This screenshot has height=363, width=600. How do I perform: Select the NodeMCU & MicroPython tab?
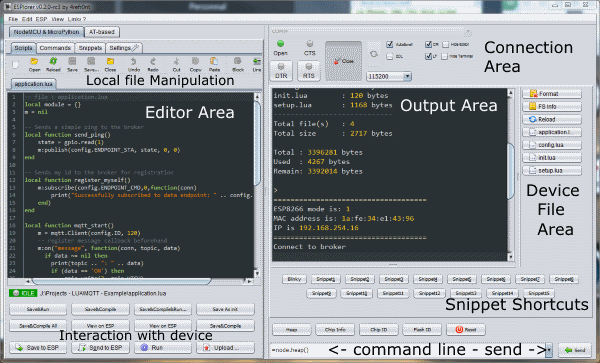[x=46, y=32]
